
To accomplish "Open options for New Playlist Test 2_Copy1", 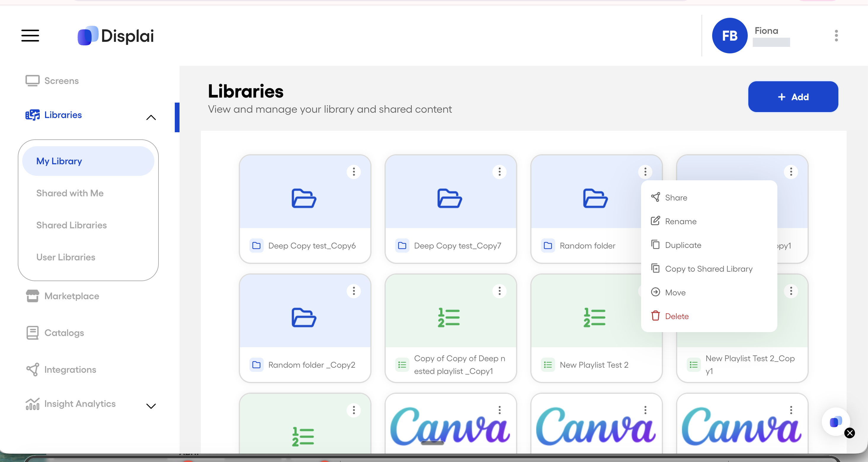I will point(791,291).
